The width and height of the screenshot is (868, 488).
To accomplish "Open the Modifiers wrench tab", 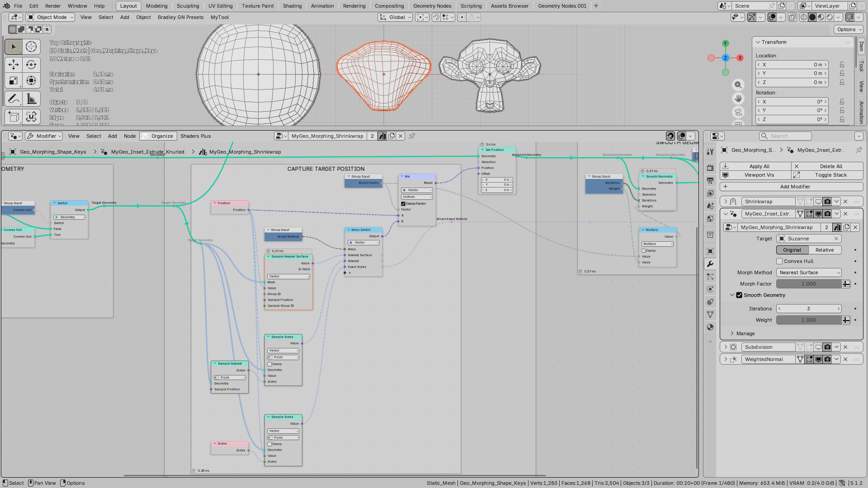I will pos(710,264).
